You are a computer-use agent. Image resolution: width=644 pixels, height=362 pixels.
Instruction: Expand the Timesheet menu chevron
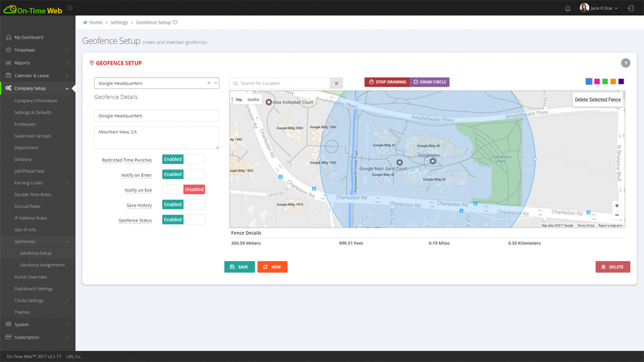click(67, 50)
